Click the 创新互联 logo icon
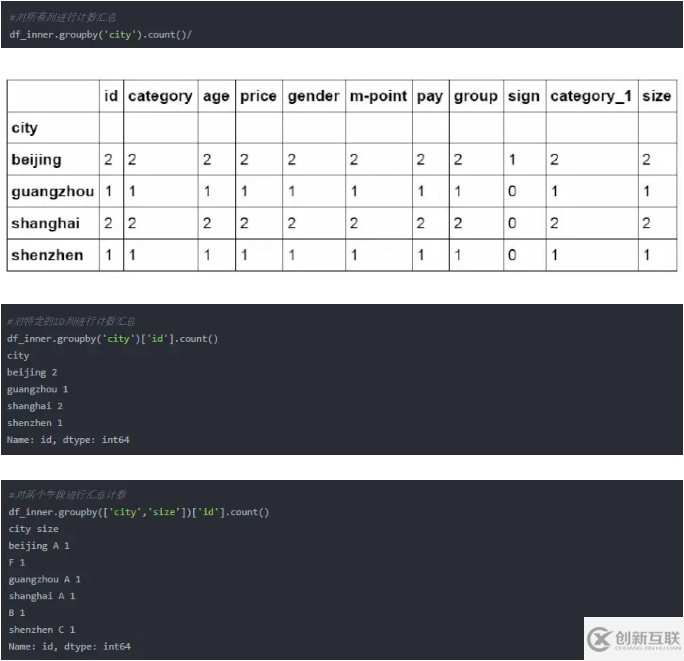Image resolution: width=684 pixels, height=661 pixels. (601, 640)
